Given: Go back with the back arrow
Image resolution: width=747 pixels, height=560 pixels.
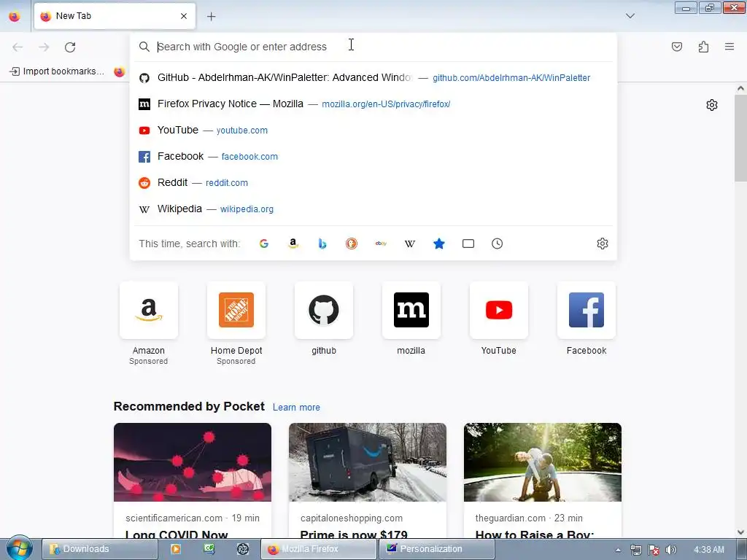Looking at the screenshot, I should (x=18, y=47).
